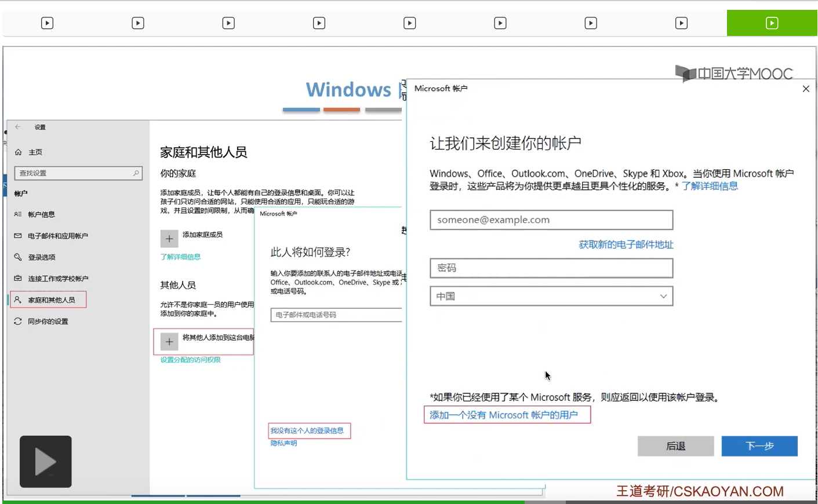
Task: Select 家庭和其他人员 in the sidebar
Action: [48, 300]
